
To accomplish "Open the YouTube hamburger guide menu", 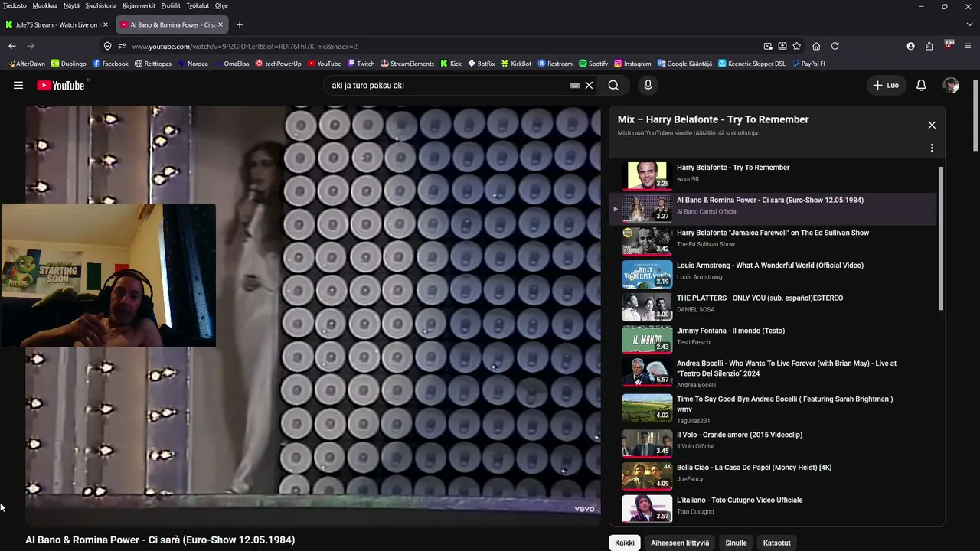I will tap(18, 86).
